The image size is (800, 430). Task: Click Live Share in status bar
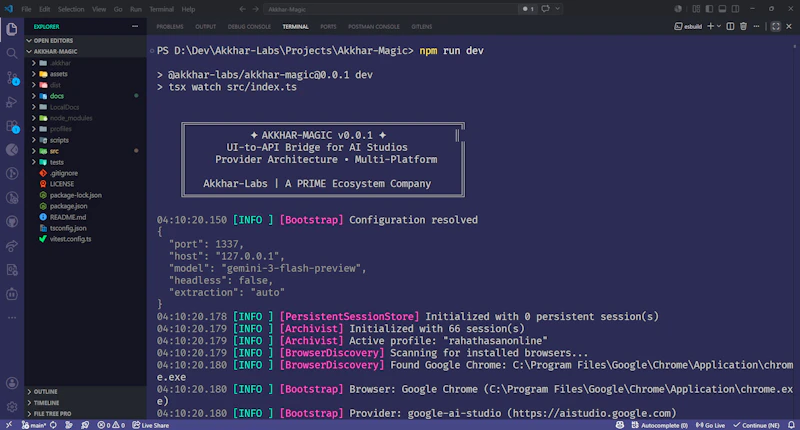(151, 425)
